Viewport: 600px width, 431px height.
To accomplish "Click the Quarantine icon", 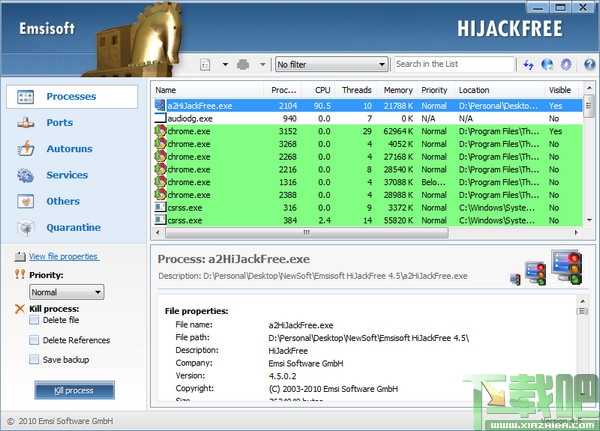I will point(26,228).
